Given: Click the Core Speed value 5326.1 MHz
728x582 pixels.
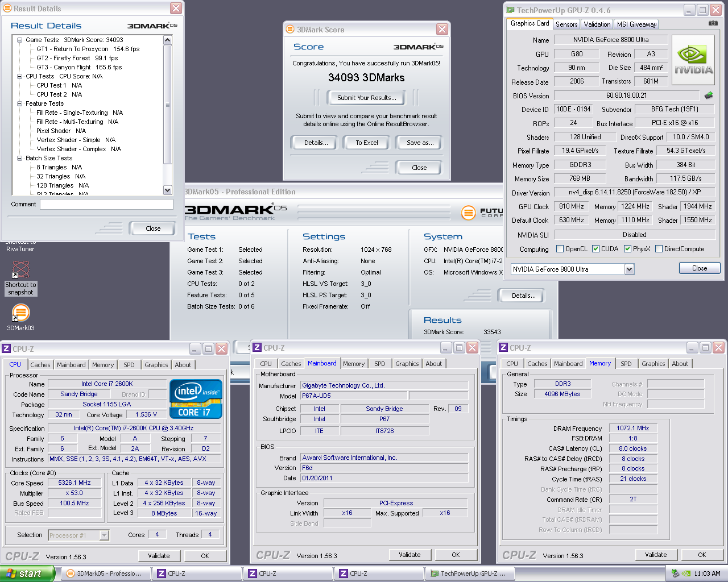Looking at the screenshot, I should tap(74, 483).
